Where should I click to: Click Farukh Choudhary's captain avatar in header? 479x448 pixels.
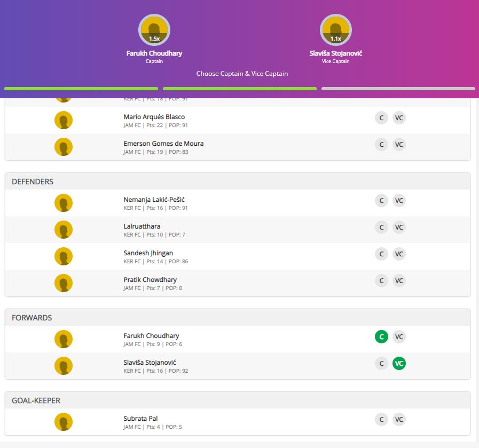tap(154, 30)
